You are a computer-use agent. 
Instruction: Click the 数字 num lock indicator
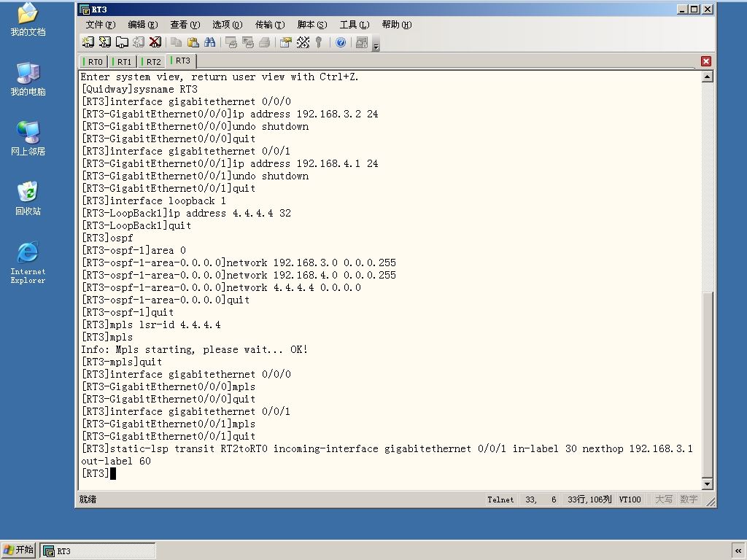689,499
